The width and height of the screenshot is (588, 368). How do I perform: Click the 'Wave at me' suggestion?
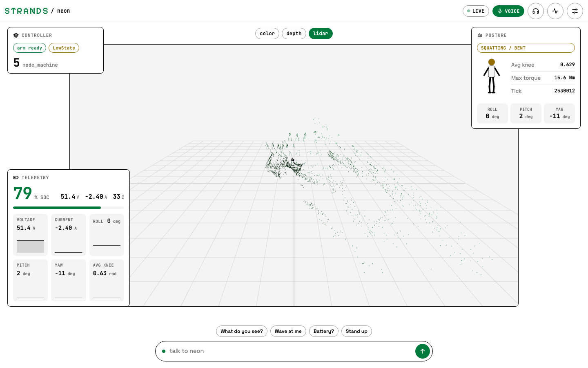[288, 331]
